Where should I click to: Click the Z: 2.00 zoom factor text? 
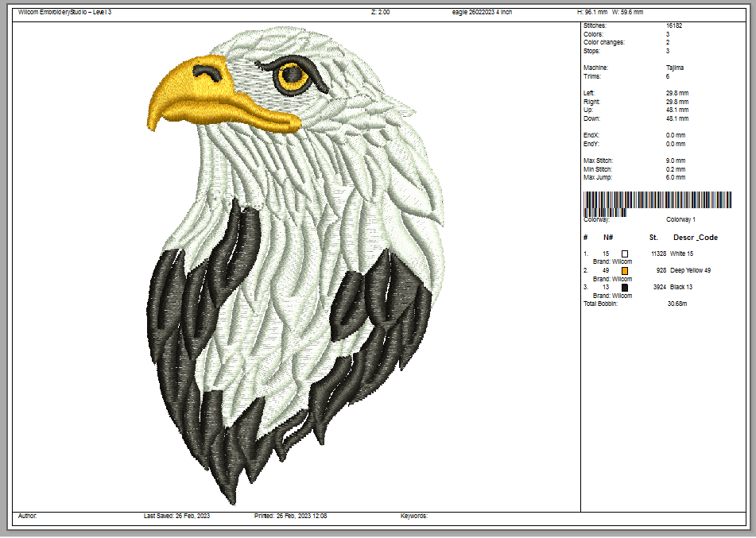(380, 13)
